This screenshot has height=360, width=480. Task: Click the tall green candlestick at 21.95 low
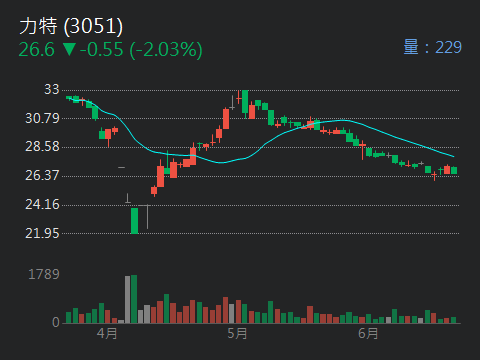(134, 221)
